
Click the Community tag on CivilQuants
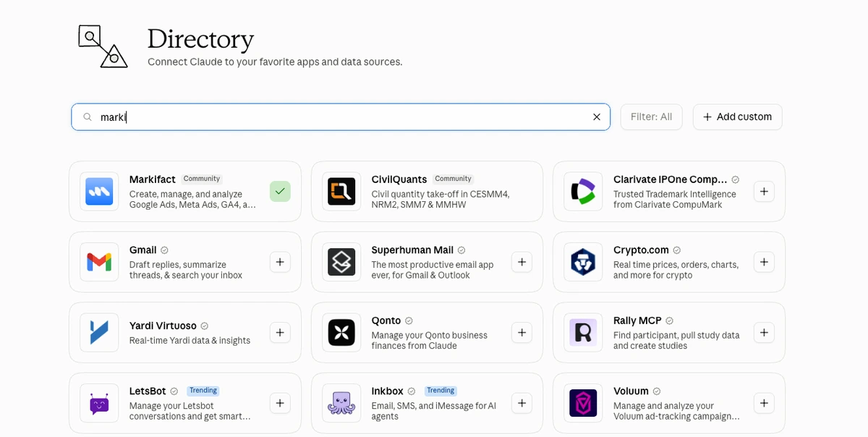click(x=454, y=179)
